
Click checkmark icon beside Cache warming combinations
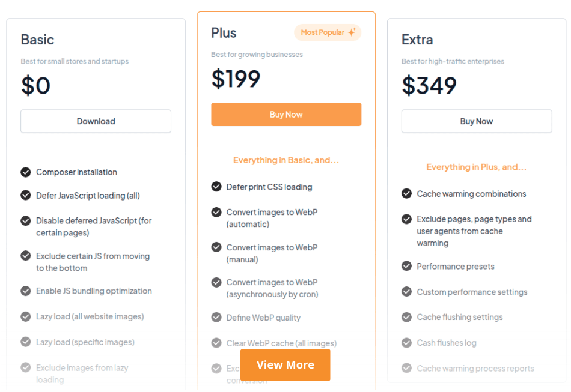(407, 193)
